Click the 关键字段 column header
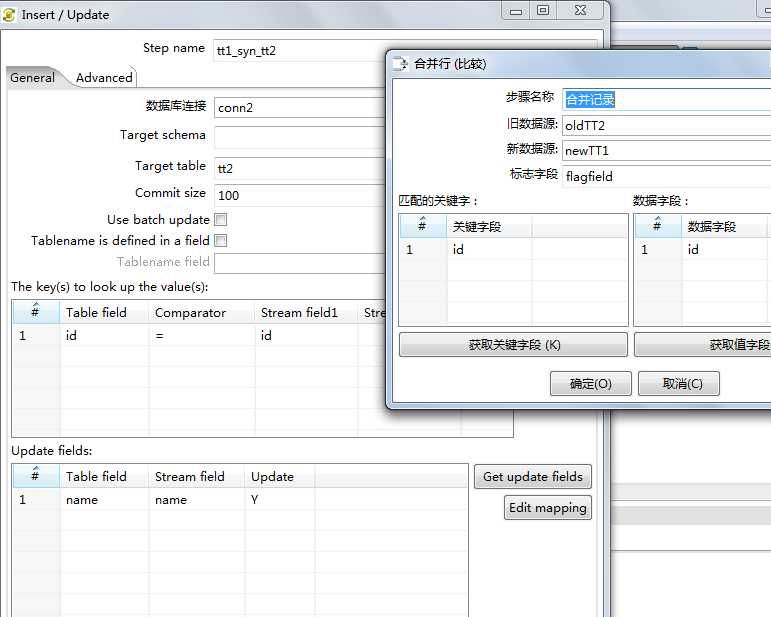This screenshot has width=771, height=617. coord(489,227)
